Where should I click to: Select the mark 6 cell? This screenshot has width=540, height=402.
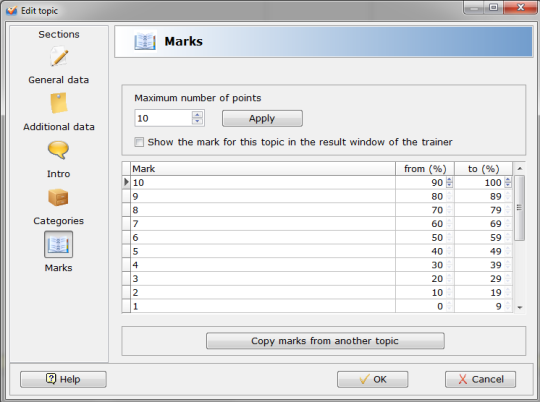pos(263,238)
